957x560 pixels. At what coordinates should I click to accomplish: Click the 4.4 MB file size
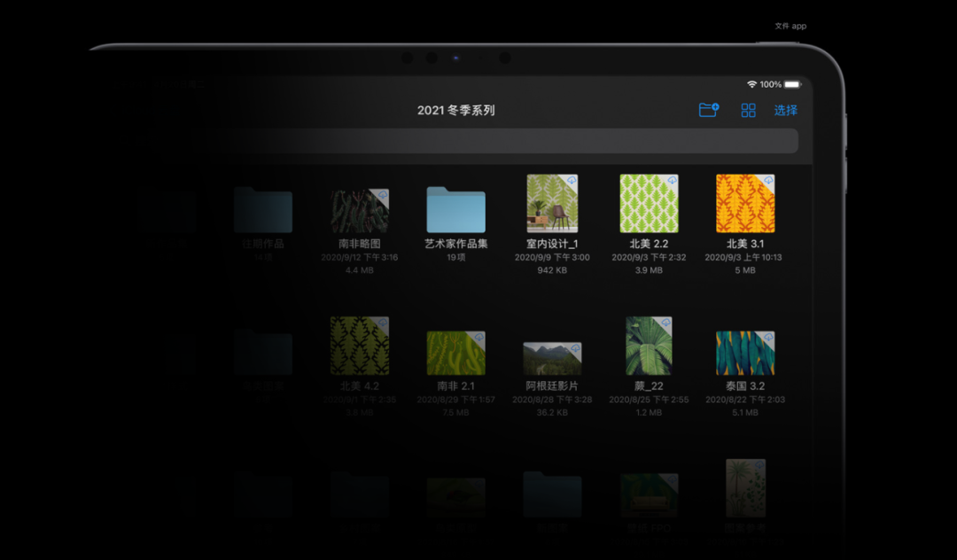(x=360, y=270)
